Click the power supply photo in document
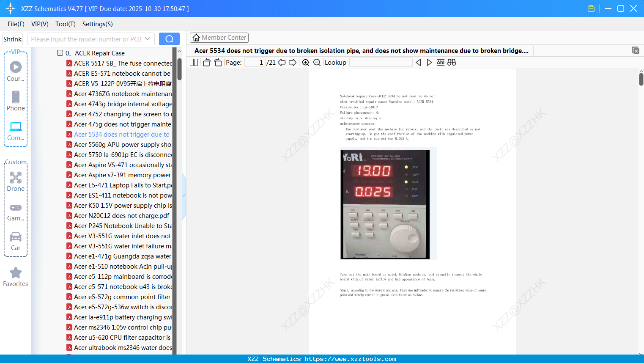The image size is (644, 363). 385,204
